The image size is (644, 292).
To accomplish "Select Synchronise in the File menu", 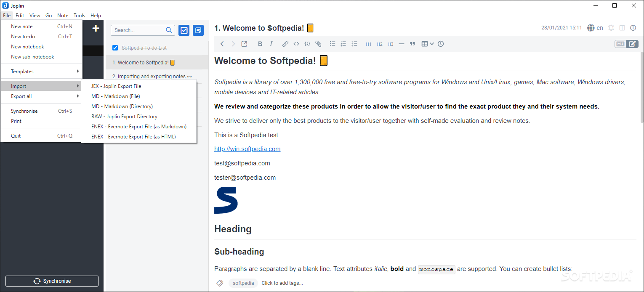I will (x=41, y=111).
